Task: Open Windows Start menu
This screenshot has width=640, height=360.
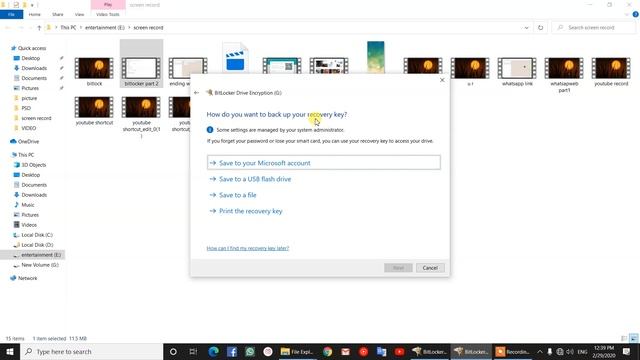Action: [10, 351]
